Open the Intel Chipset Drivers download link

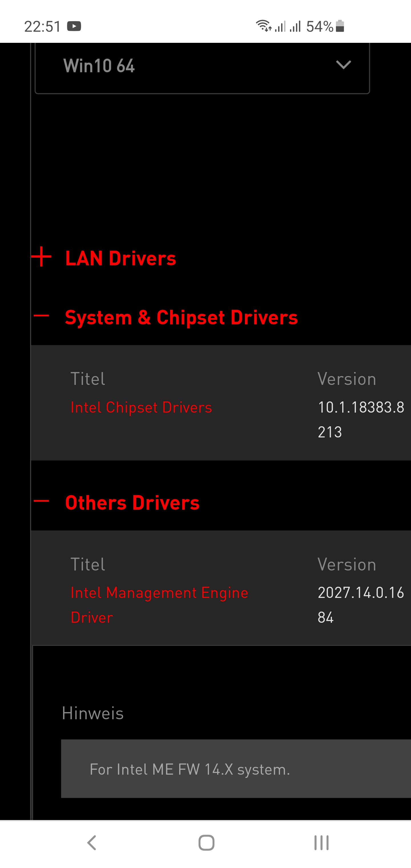click(x=141, y=407)
